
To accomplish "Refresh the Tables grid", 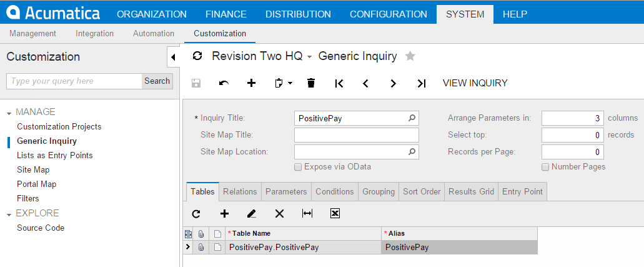I will coord(196,213).
